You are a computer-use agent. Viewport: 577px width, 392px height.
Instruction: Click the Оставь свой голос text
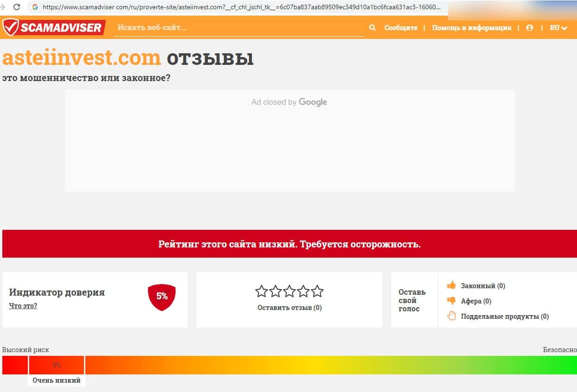click(412, 300)
